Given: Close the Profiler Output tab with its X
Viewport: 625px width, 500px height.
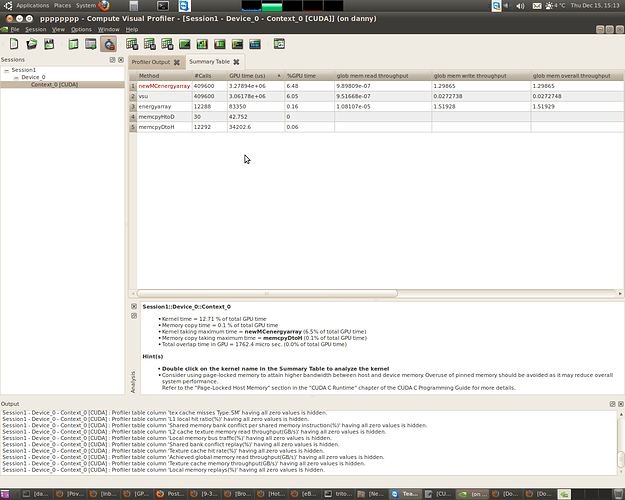Looking at the screenshot, I should [177, 62].
